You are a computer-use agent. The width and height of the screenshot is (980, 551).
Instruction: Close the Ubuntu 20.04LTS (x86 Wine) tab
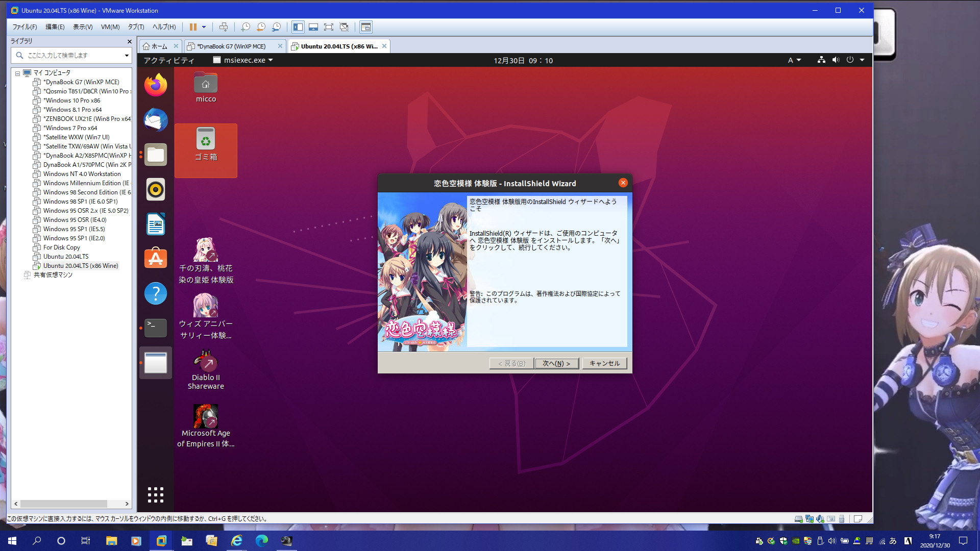coord(384,46)
